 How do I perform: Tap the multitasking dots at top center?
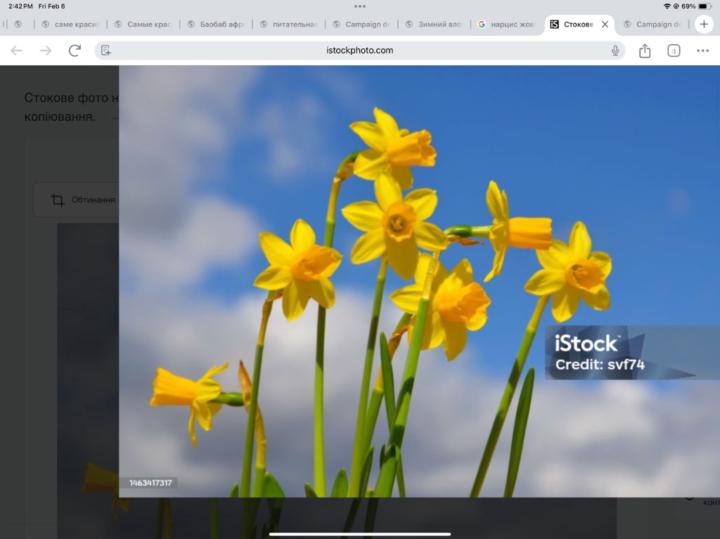point(360,6)
